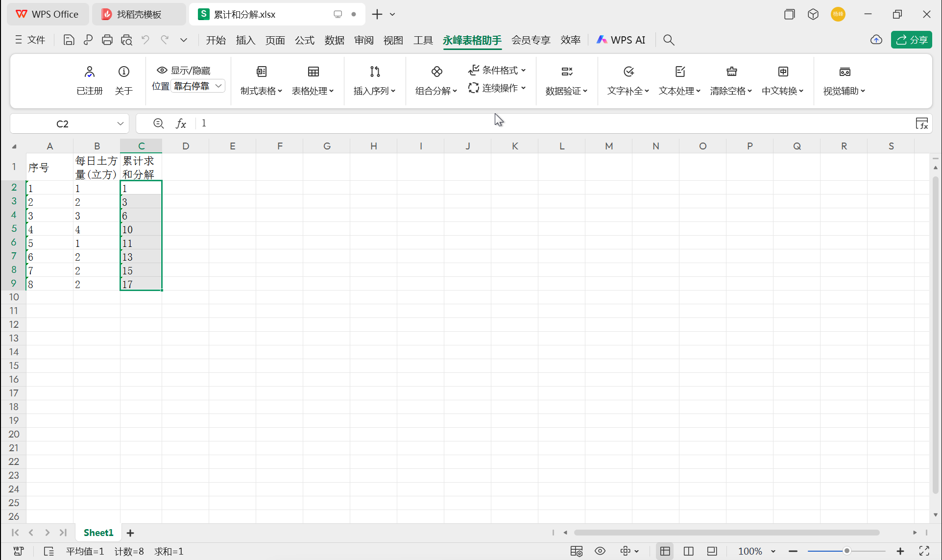Launch the 数据验证 tool
The width and height of the screenshot is (942, 560).
(566, 80)
